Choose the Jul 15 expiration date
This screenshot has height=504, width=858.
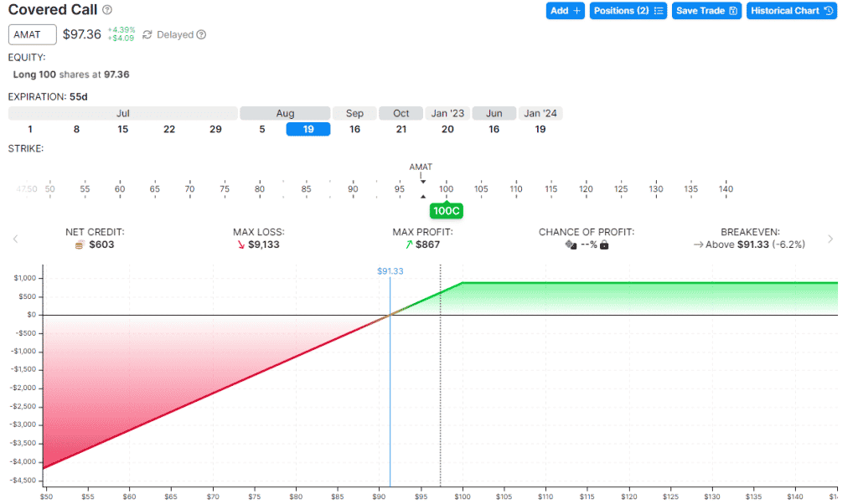pyautogui.click(x=123, y=129)
